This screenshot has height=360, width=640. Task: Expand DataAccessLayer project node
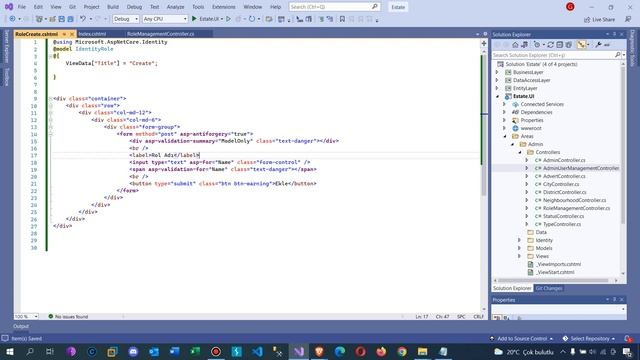coord(497,80)
